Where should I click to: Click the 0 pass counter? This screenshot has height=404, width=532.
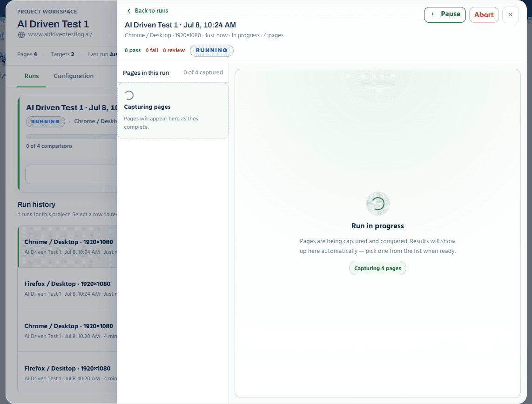coord(133,50)
